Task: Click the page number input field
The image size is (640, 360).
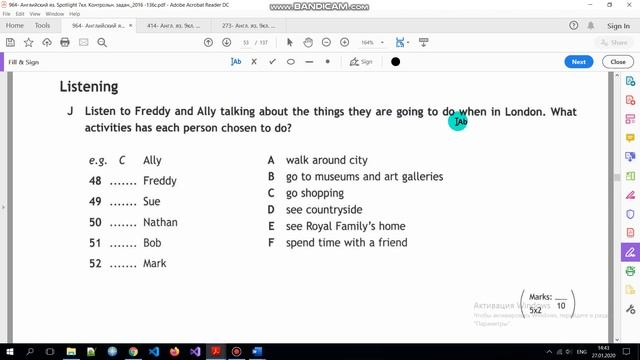Action: click(246, 42)
